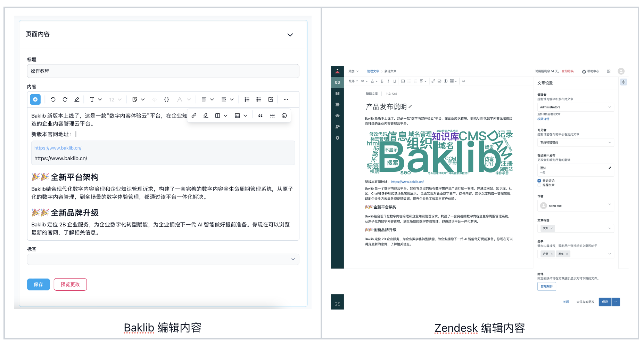Image resolution: width=644 pixels, height=345 pixels.
Task: Remove the 产品 tag in 关于 field
Action: pos(552,254)
